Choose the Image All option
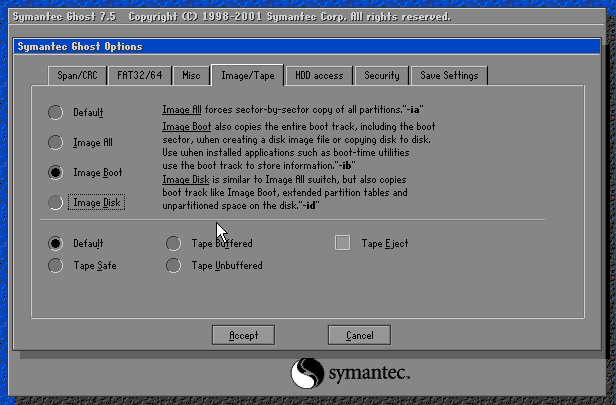This screenshot has height=405, width=616. 55,142
